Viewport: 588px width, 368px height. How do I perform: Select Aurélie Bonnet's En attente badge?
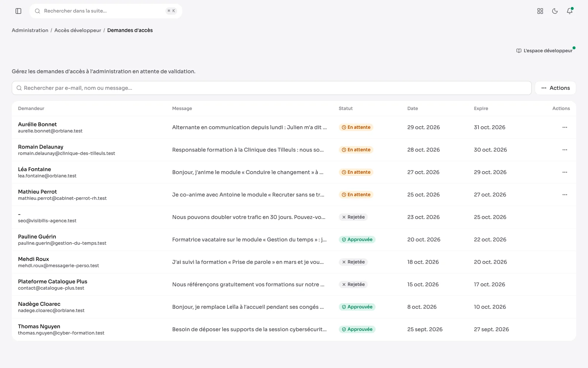coord(356,127)
